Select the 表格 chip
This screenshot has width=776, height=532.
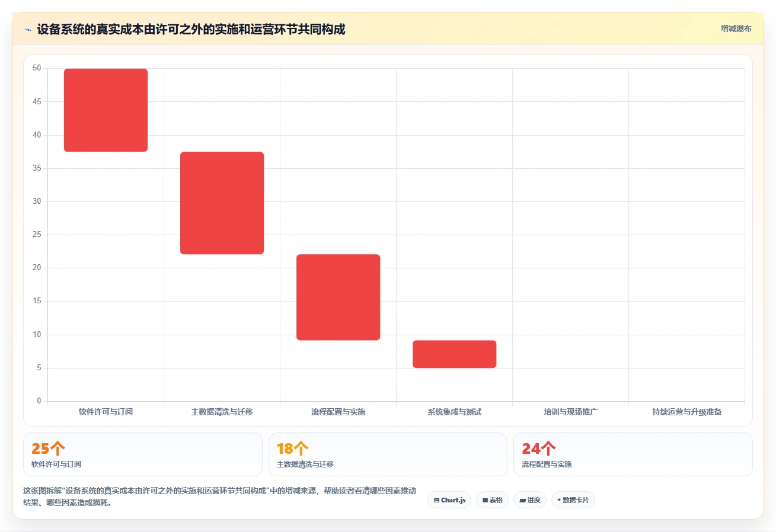(492, 500)
